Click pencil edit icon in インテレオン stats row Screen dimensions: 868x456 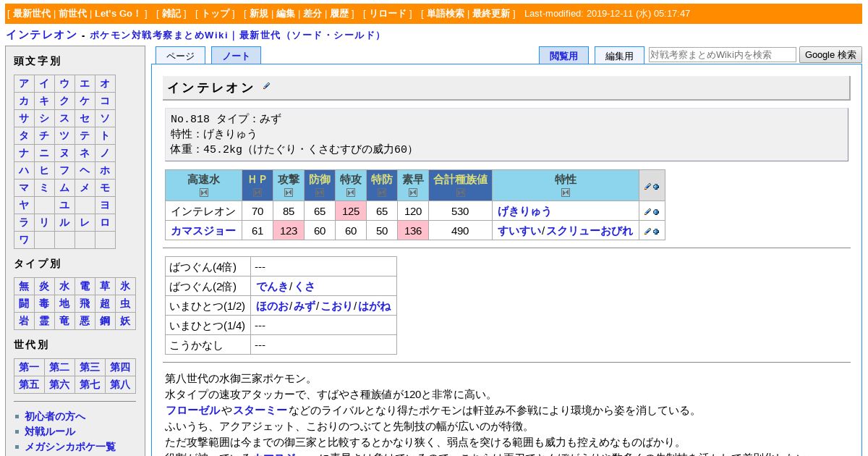(648, 212)
